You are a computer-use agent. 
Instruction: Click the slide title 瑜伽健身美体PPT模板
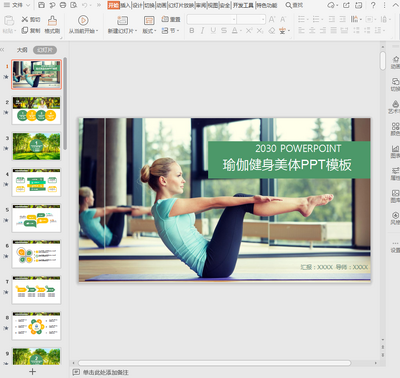(x=287, y=165)
